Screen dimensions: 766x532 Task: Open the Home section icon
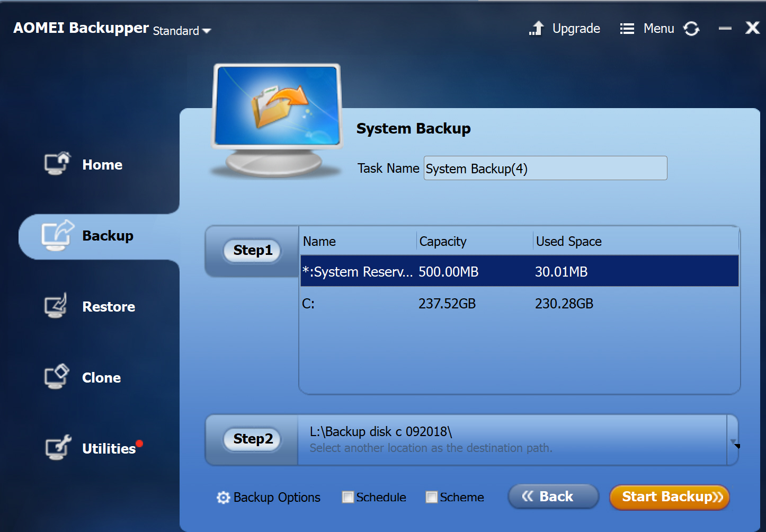pos(57,163)
